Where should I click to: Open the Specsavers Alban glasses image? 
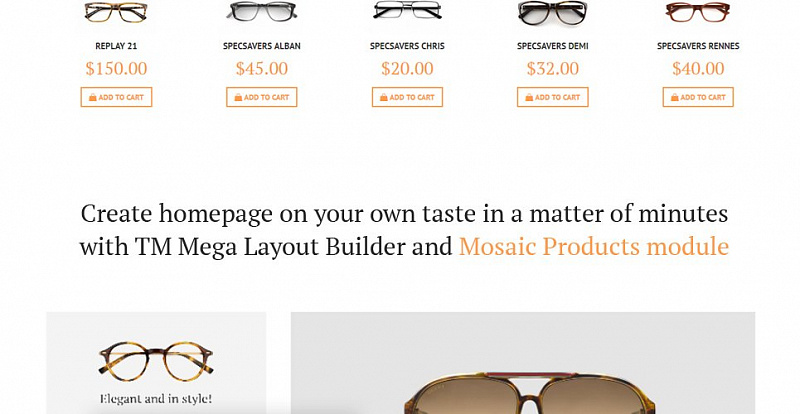click(x=262, y=12)
